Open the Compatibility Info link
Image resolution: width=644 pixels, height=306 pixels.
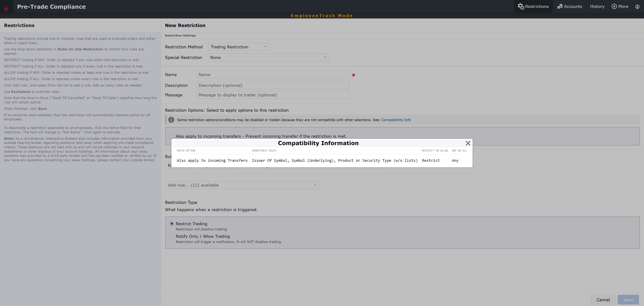[x=396, y=120]
